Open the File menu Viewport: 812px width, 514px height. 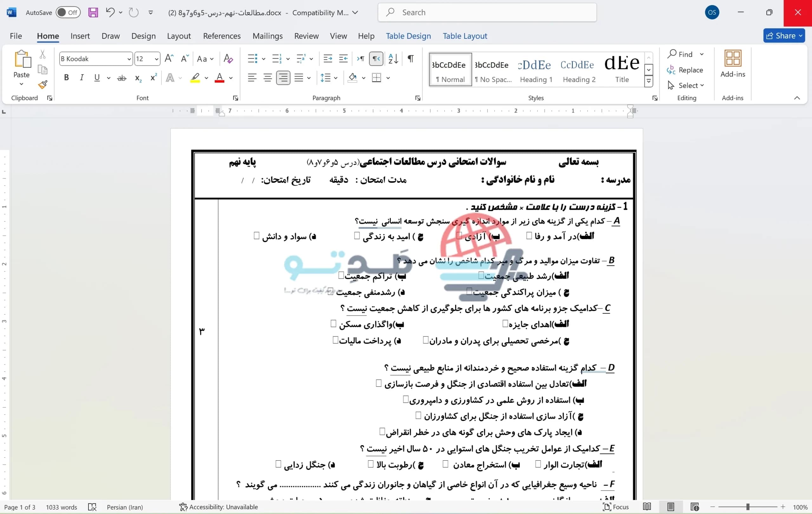tap(16, 36)
